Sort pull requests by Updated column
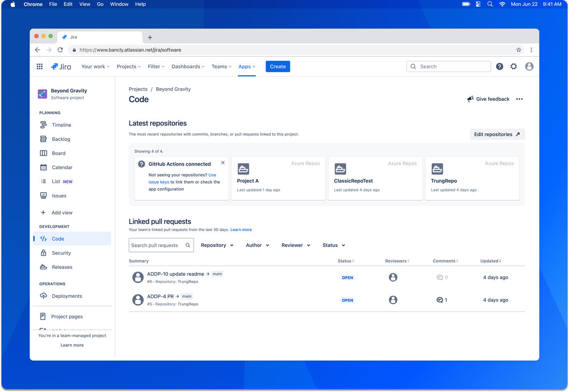Screen dimensions: 569x392 (490, 261)
